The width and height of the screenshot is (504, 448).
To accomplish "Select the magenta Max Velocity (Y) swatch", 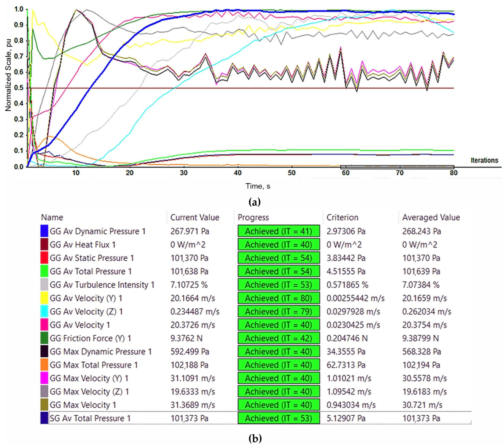I will pyautogui.click(x=44, y=378).
